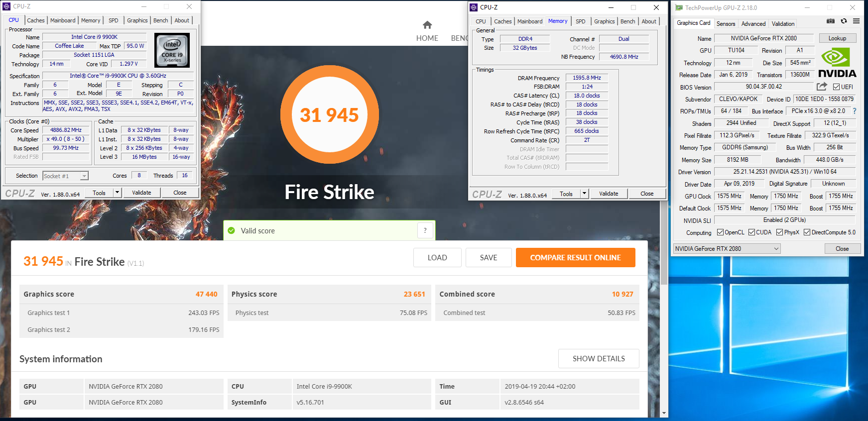Select the CPU tab in CPU-Z Memory window

tap(481, 21)
